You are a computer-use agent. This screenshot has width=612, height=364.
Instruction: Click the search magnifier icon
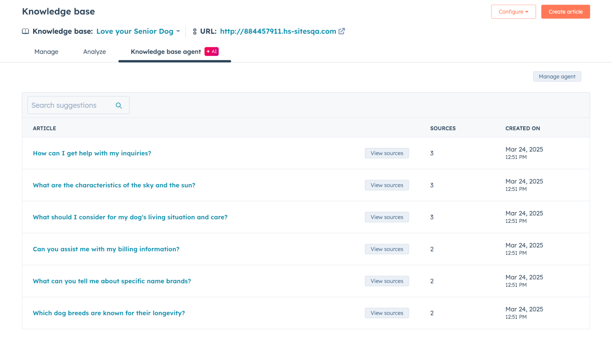[119, 106]
